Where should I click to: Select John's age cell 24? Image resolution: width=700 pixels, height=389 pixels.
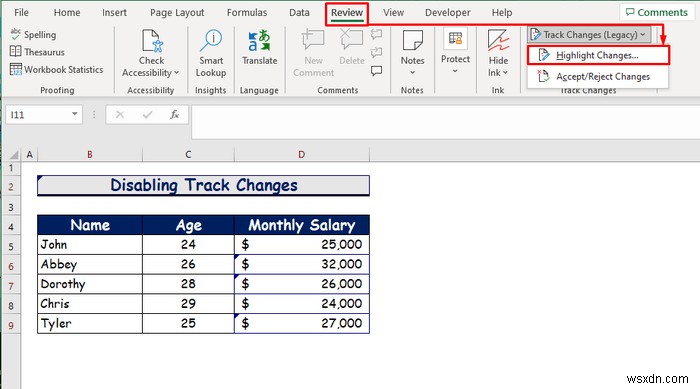[x=188, y=245]
